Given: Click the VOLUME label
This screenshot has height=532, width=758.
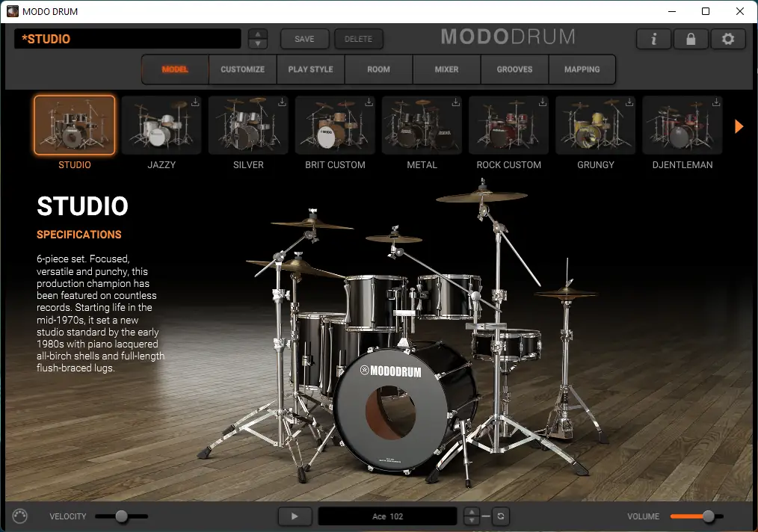Looking at the screenshot, I should [643, 516].
